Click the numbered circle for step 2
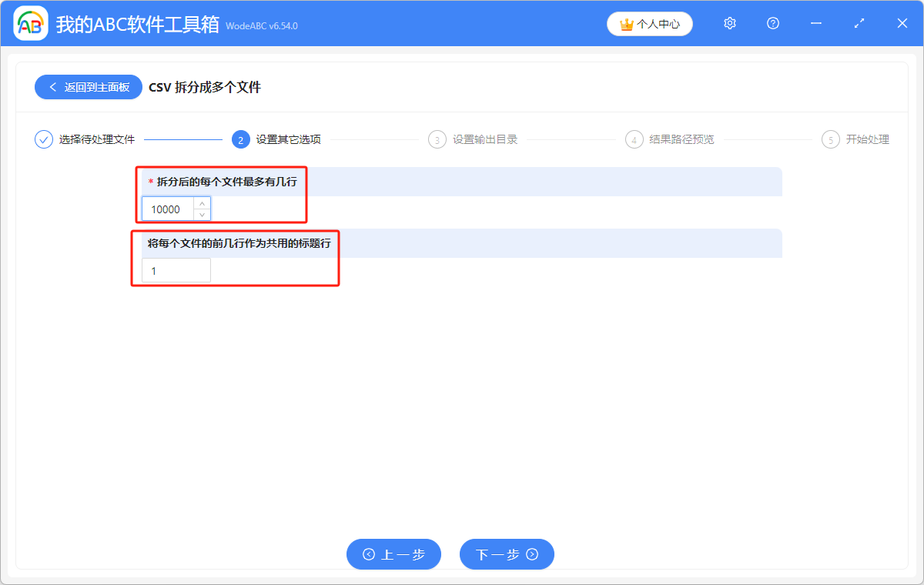The height and width of the screenshot is (585, 924). point(240,139)
